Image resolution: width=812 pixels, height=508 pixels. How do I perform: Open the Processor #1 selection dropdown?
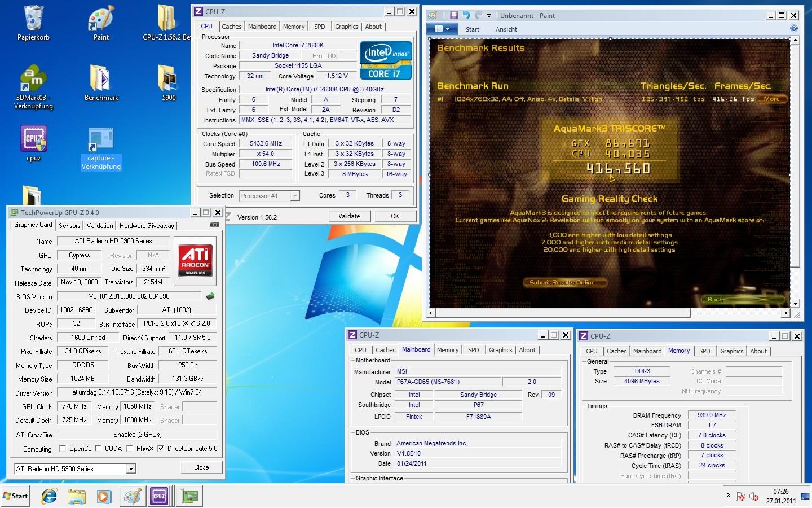coord(270,196)
